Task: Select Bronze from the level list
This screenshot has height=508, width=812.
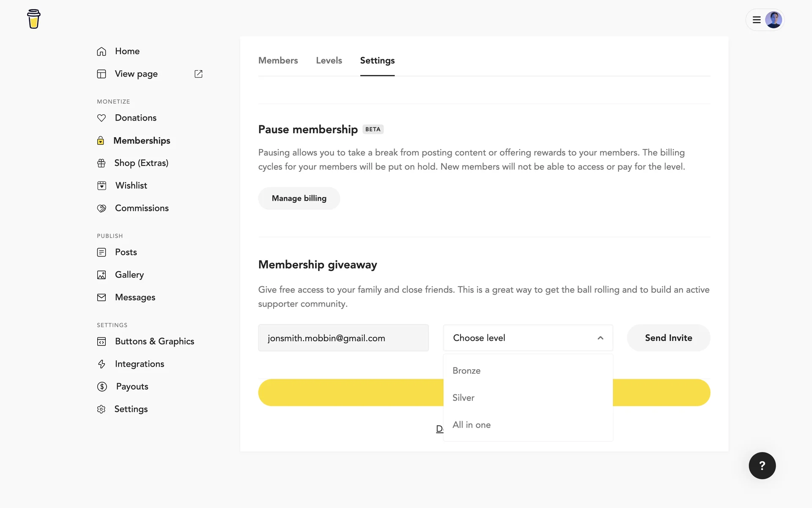Action: [466, 371]
